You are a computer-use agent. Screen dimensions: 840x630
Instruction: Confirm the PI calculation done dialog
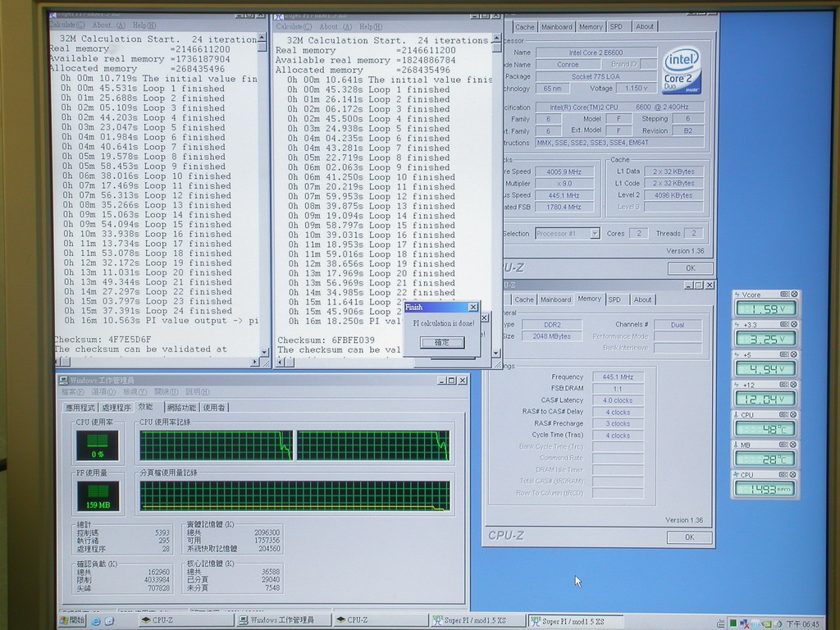tap(441, 342)
